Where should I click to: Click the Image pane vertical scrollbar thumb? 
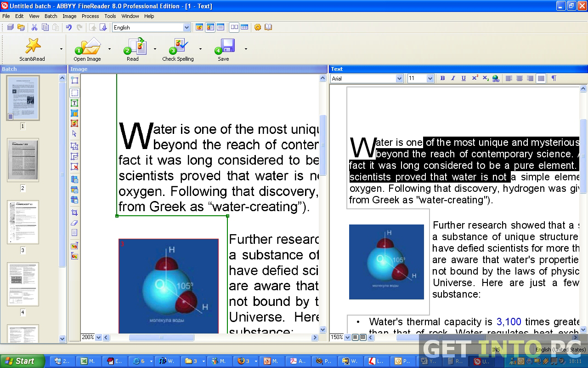click(x=322, y=144)
